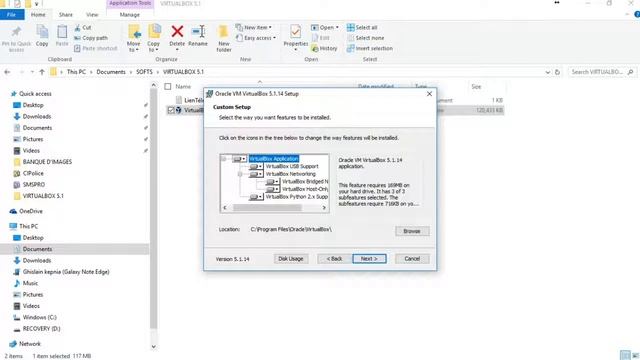Click Browse to change install location
The image size is (640, 360).
[412, 231]
